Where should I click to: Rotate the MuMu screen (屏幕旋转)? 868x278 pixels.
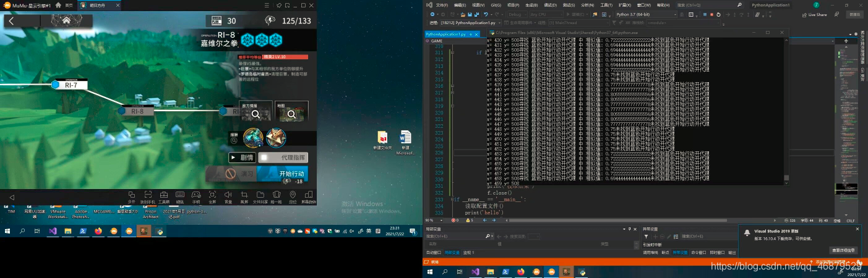308,196
